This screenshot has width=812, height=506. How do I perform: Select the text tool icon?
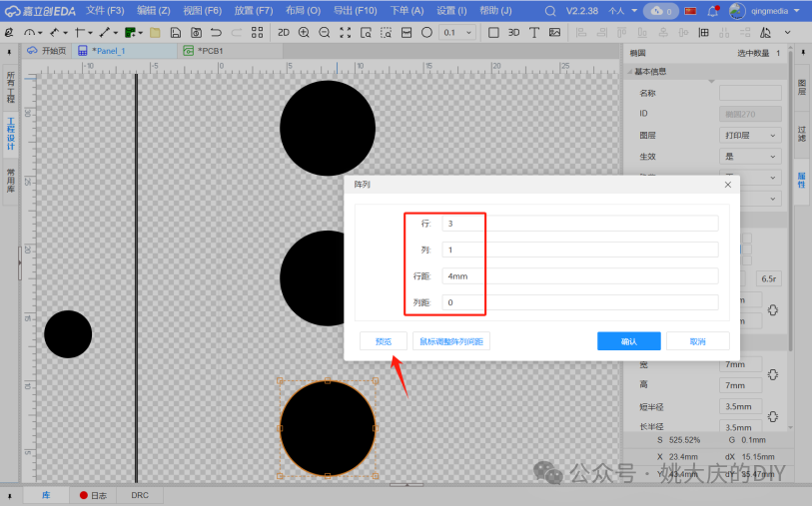pyautogui.click(x=533, y=32)
